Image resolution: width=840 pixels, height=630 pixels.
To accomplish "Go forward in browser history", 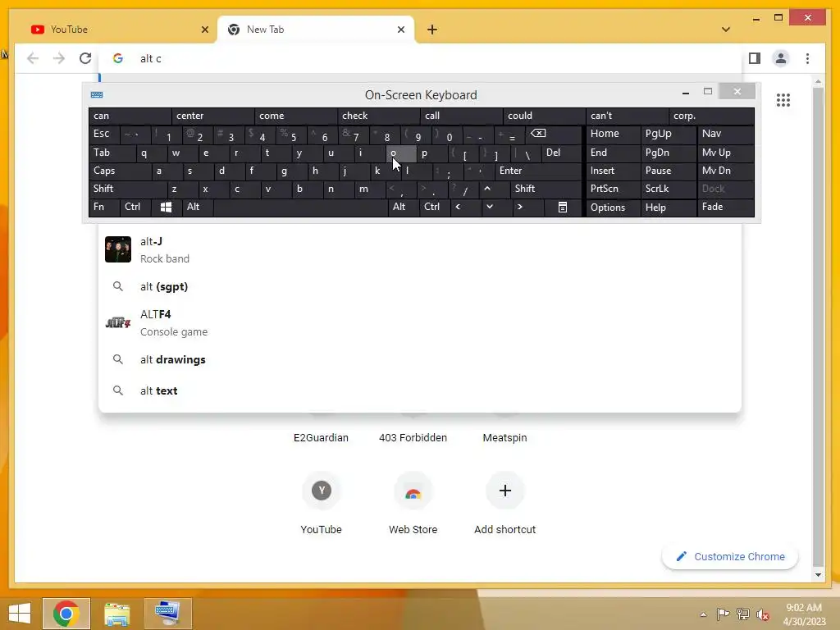I will [59, 58].
